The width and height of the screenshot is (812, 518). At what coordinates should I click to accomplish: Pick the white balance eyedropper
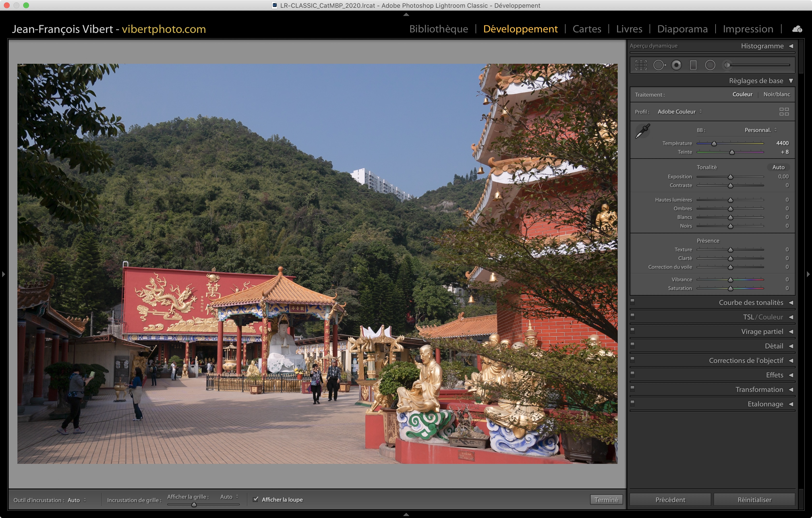[x=642, y=131]
